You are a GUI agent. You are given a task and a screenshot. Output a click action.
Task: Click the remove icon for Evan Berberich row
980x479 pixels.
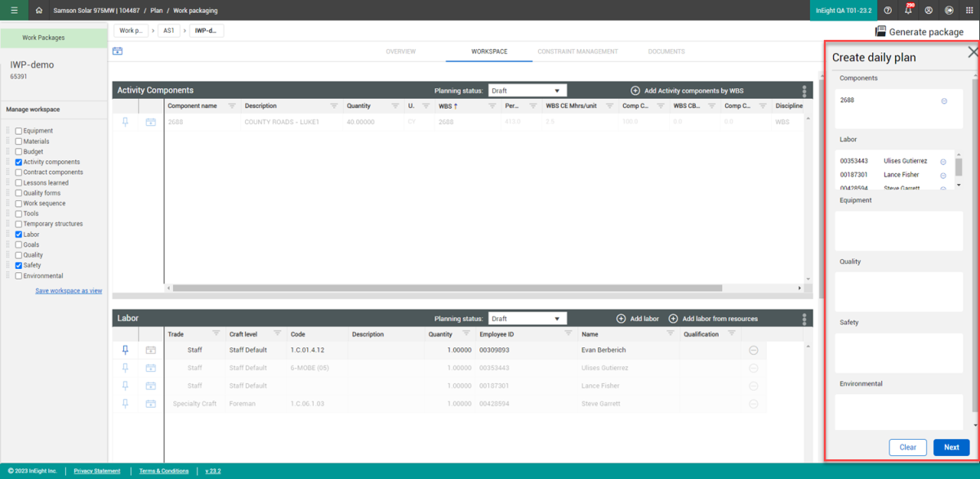(x=753, y=350)
